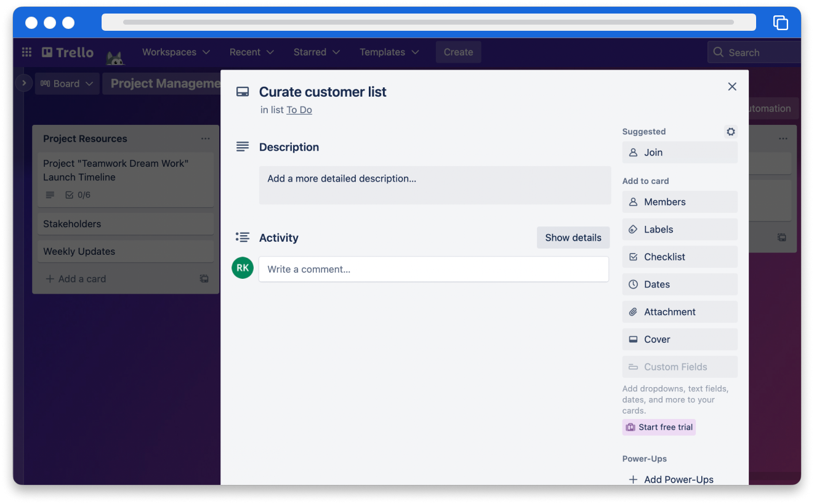Open Project Resources list menu dots
The image size is (814, 504).
pos(206,138)
